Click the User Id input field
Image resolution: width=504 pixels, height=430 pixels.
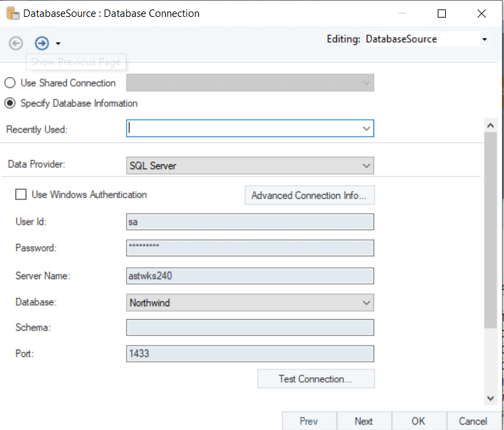(x=250, y=221)
